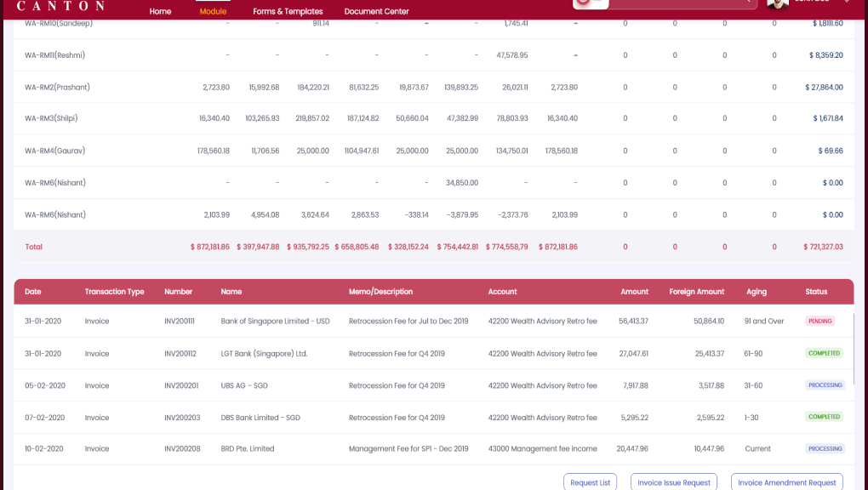This screenshot has height=490, width=868.
Task: Click DBS Bank Limited - SGD name
Action: 260,418
